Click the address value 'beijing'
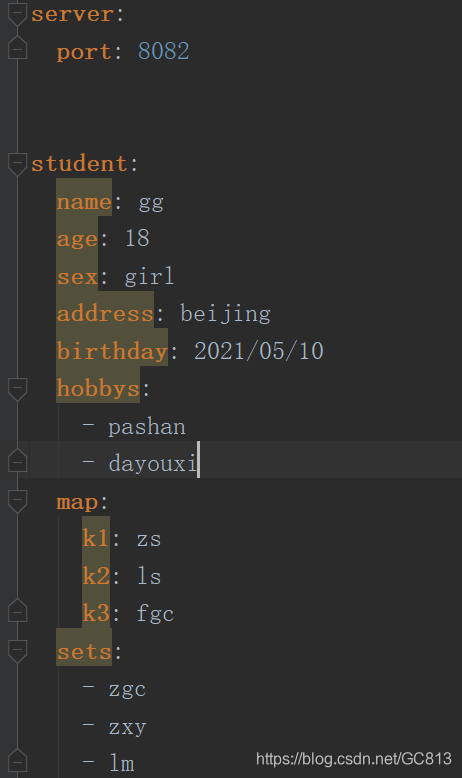Image resolution: width=462 pixels, height=778 pixels. click(x=225, y=314)
